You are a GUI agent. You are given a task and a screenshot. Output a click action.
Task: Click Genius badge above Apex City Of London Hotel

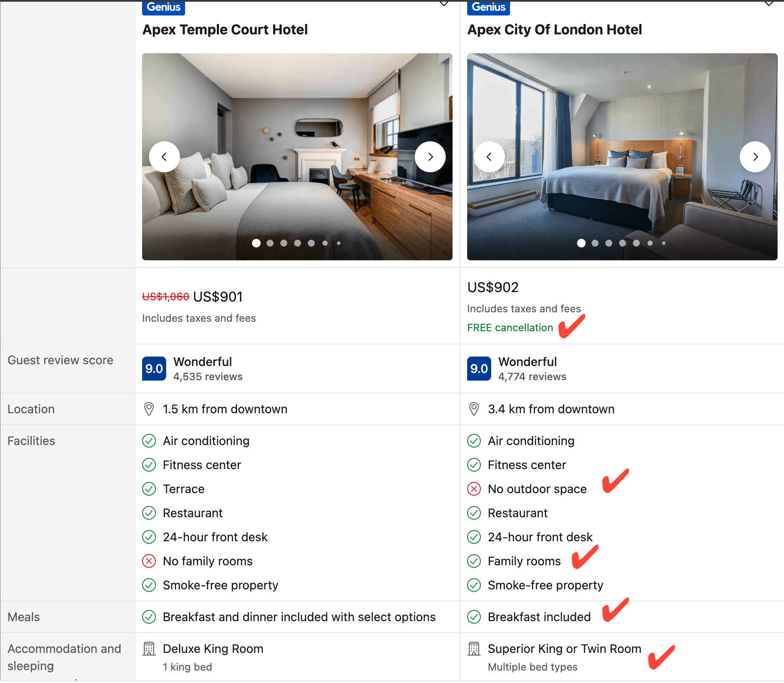(489, 7)
